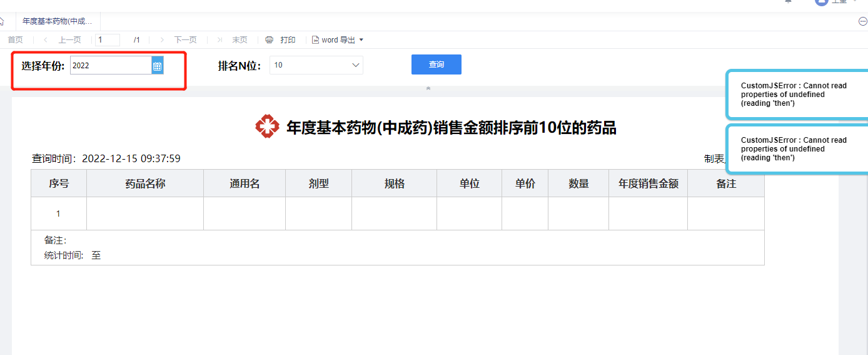
Task: Click the report title 年度基本药物(中成药)销售金额排序前10位的药品
Action: [x=452, y=128]
